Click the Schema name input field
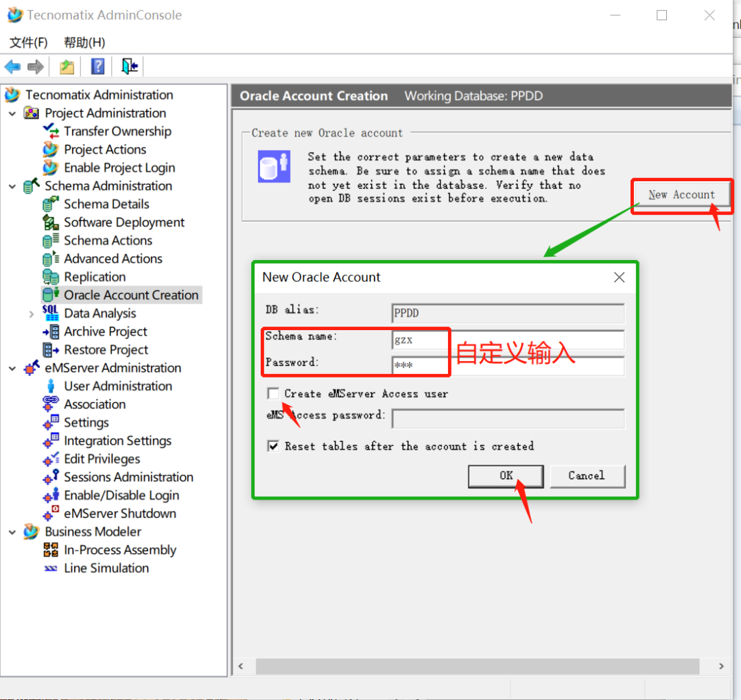The width and height of the screenshot is (741, 700). 508,340
